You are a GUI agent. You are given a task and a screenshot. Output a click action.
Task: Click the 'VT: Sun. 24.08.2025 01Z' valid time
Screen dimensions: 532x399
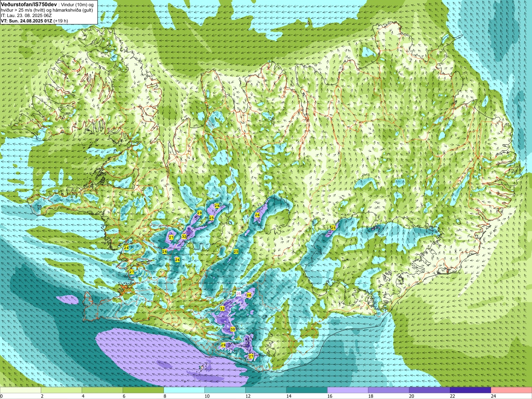[x=26, y=21]
